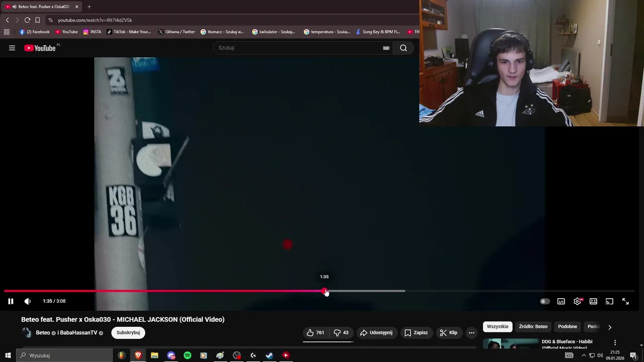Viewport: 644px width, 362px height.
Task: Toggle the autoplay switch in player
Action: pyautogui.click(x=545, y=301)
